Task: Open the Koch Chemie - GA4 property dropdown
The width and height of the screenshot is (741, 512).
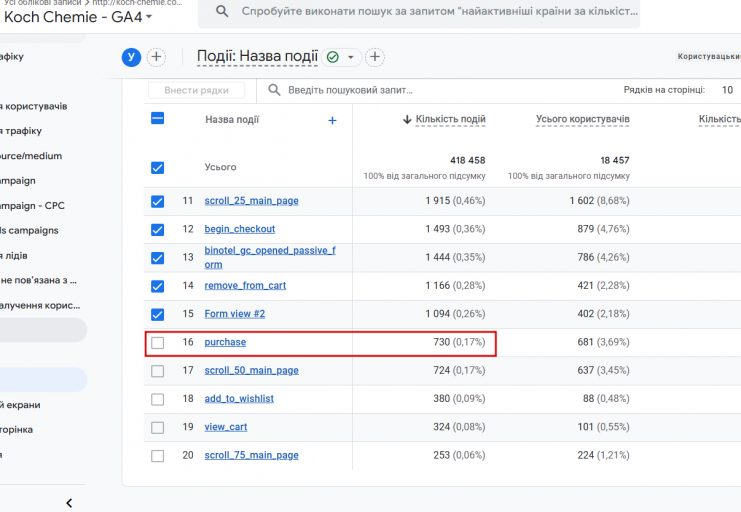Action: tap(149, 17)
